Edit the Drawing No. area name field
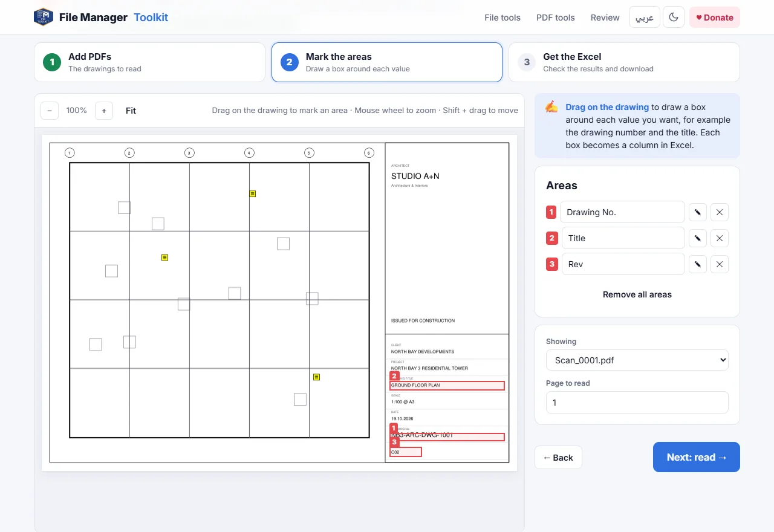Image resolution: width=774 pixels, height=532 pixels. (623, 212)
